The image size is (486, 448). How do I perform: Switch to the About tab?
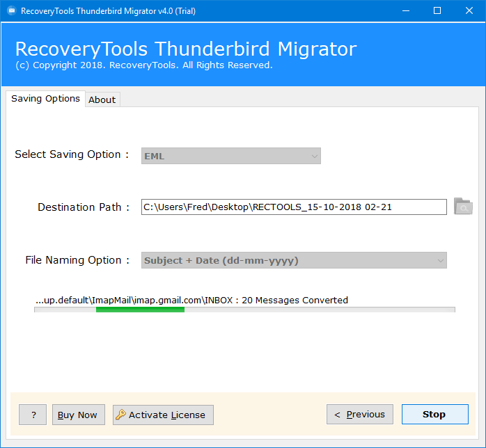coord(102,99)
